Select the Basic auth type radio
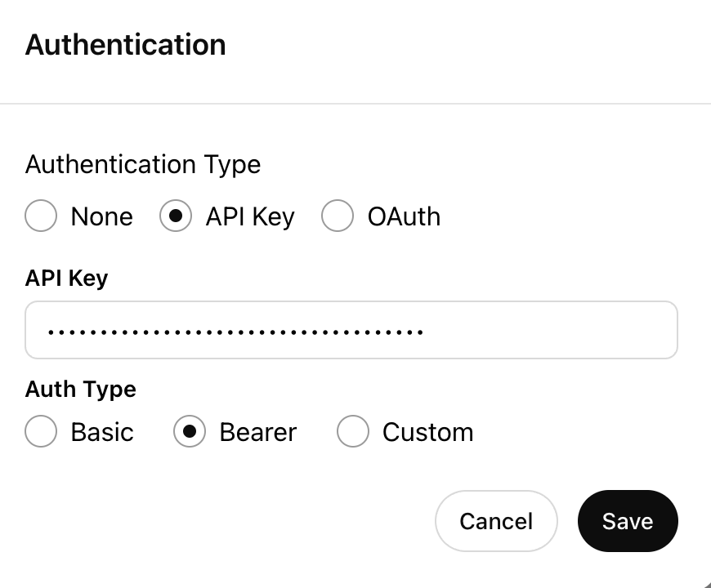This screenshot has height=588, width=711. (41, 431)
